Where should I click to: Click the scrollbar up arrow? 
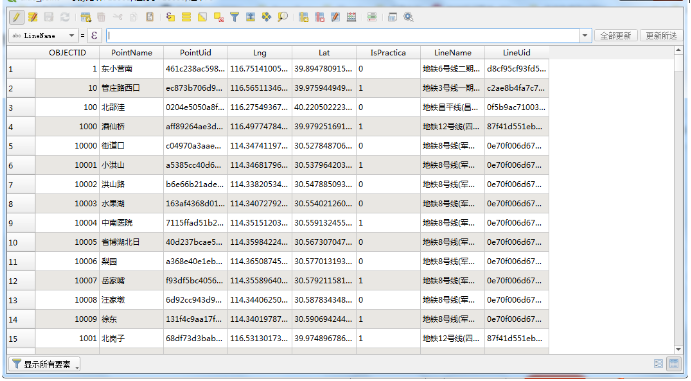tap(678, 51)
